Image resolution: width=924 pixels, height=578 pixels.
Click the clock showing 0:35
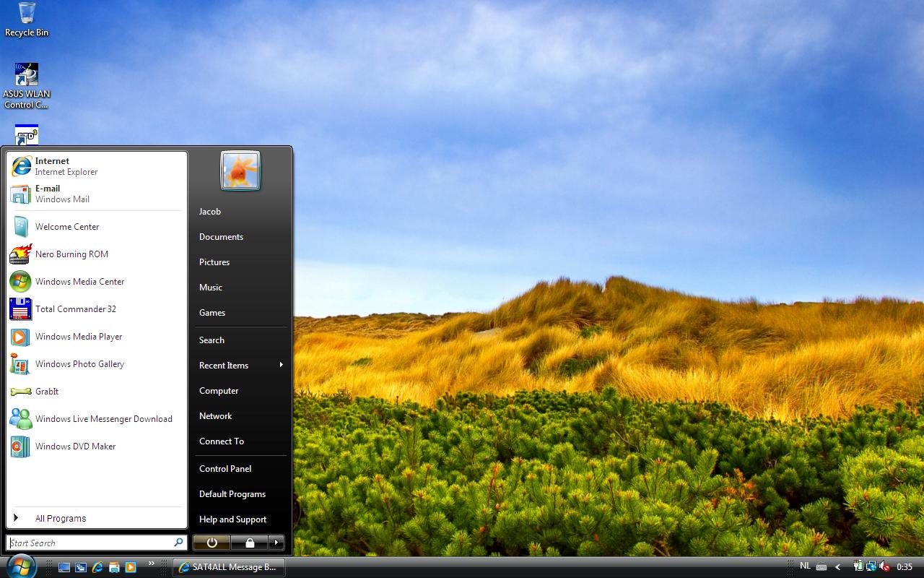[x=905, y=567]
